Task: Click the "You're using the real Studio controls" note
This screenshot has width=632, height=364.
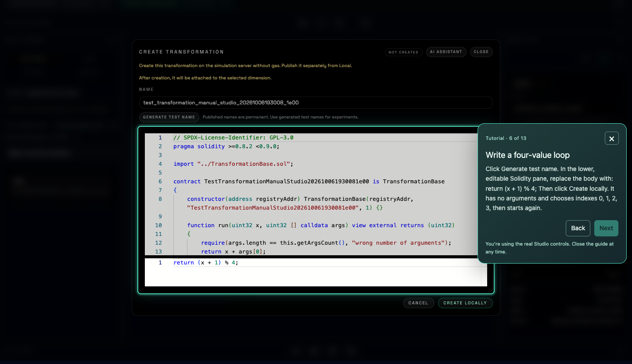Action: click(x=549, y=248)
